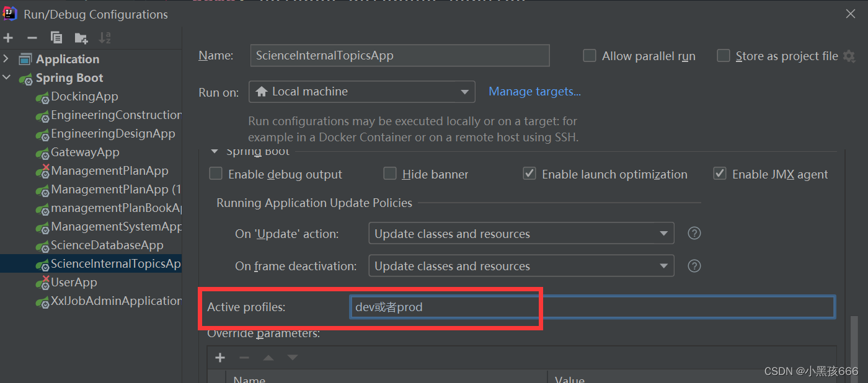Select GatewayApp configuration
Image resolution: width=868 pixels, height=383 pixels.
click(85, 152)
